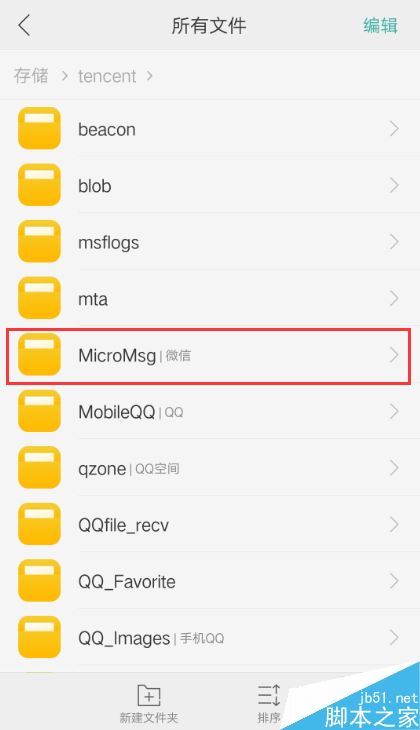Go to 存储 in breadcrumb path
This screenshot has height=730, width=420.
pos(31,75)
